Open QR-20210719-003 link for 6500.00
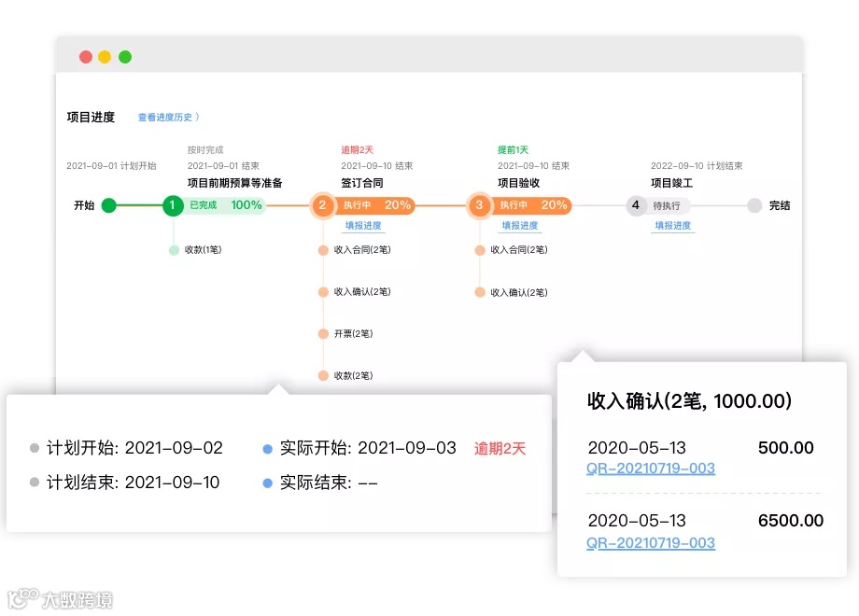Screen dimensions: 859x616 pos(650,543)
